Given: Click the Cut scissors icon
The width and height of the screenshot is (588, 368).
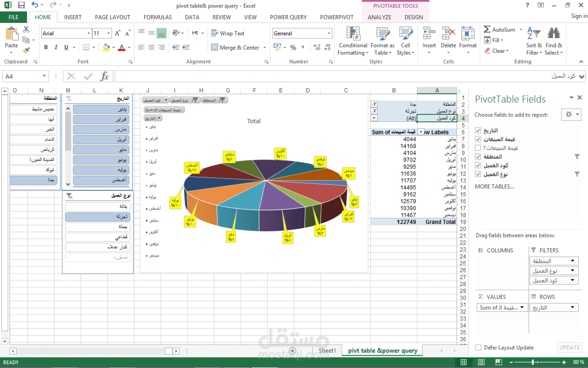Looking at the screenshot, I should coord(26,29).
